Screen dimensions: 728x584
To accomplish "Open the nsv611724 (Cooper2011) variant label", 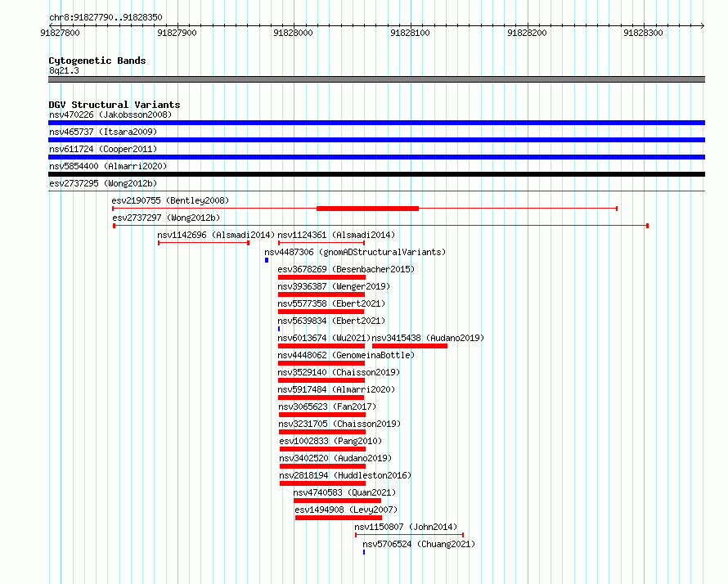I will point(103,149).
